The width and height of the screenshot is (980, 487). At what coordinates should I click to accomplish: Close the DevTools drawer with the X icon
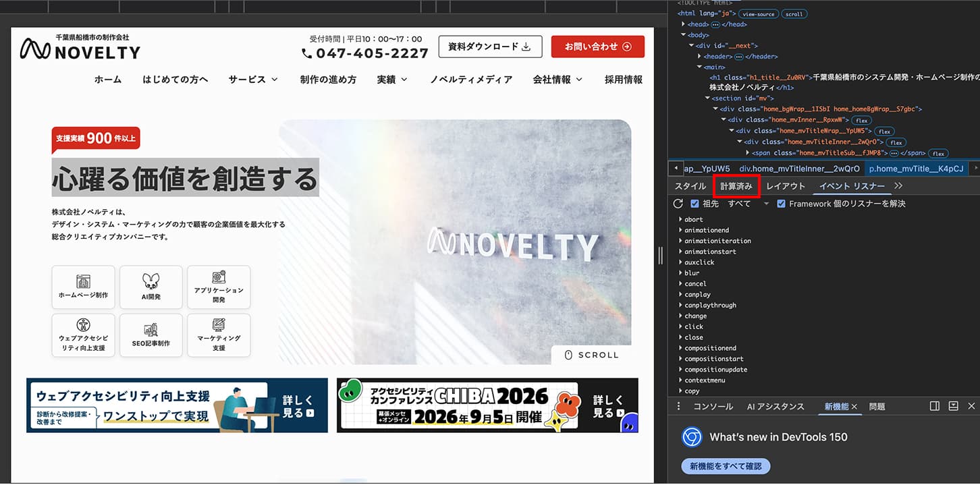pos(972,406)
